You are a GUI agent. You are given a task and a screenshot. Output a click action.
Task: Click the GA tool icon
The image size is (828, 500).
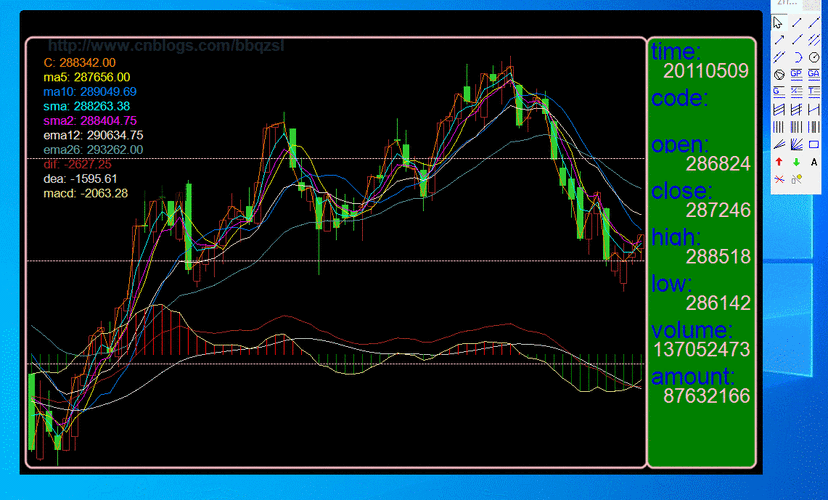pyautogui.click(x=814, y=74)
